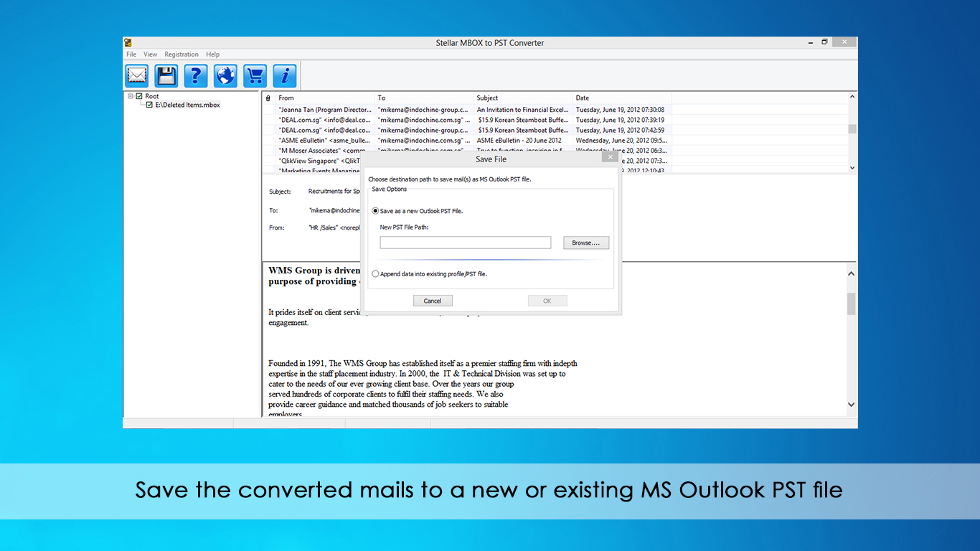Sort by the From column header
980x551 pixels.
point(325,98)
